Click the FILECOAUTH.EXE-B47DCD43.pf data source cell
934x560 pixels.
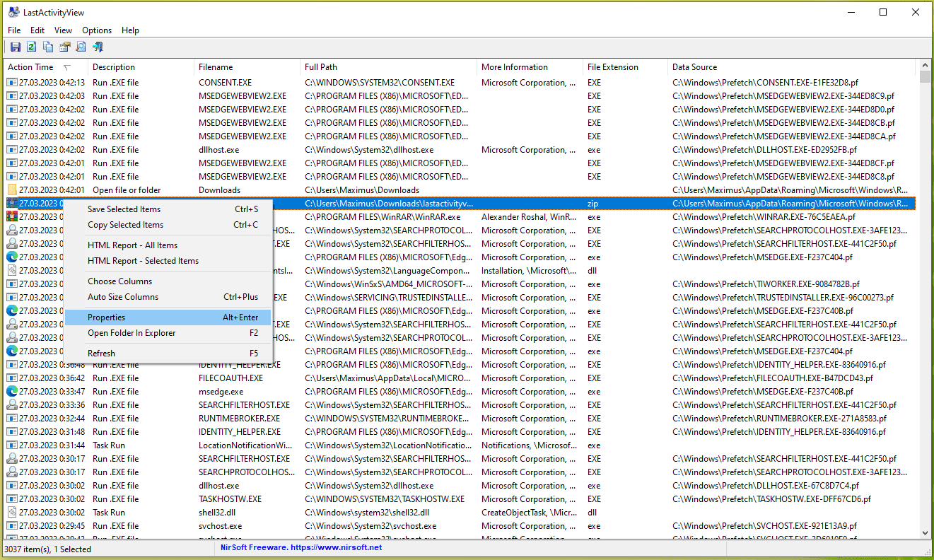(x=772, y=378)
